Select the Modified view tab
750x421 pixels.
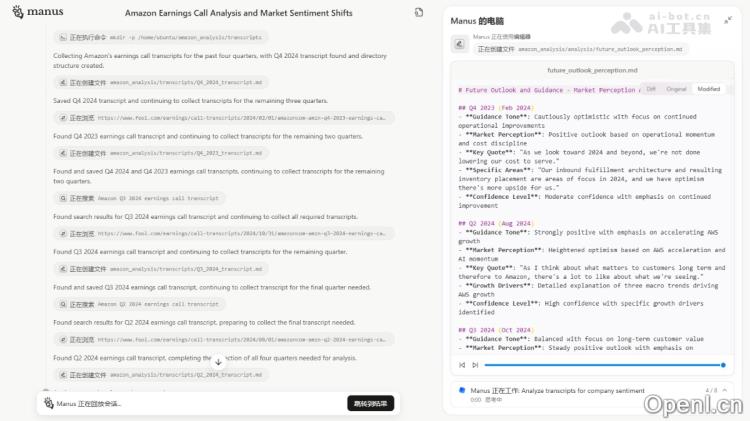[708, 89]
